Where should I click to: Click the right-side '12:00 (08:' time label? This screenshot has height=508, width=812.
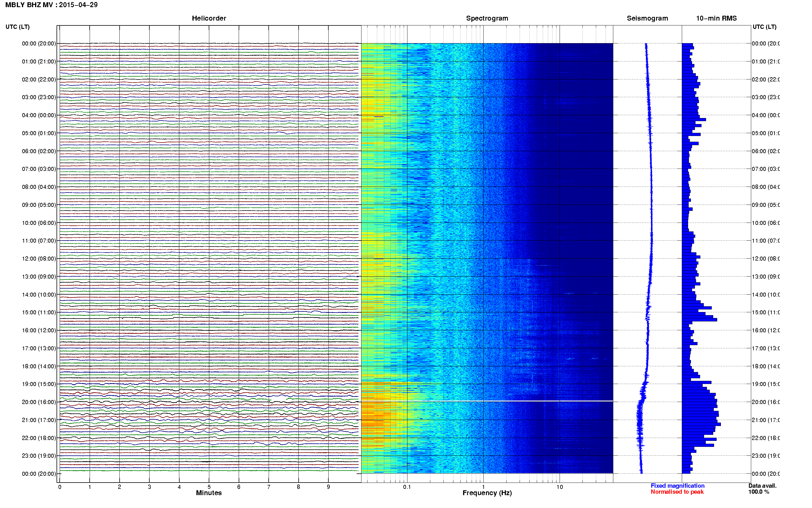click(766, 259)
